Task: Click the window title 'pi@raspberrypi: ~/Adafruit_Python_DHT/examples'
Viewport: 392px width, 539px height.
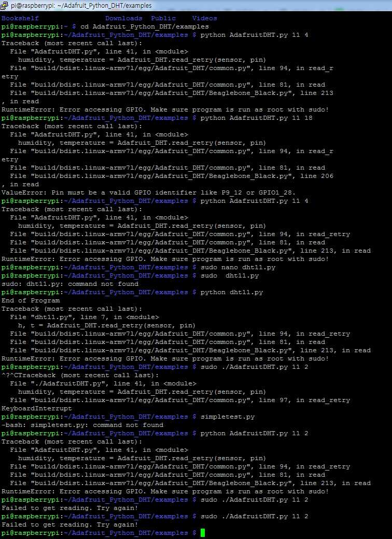Action: [81, 6]
